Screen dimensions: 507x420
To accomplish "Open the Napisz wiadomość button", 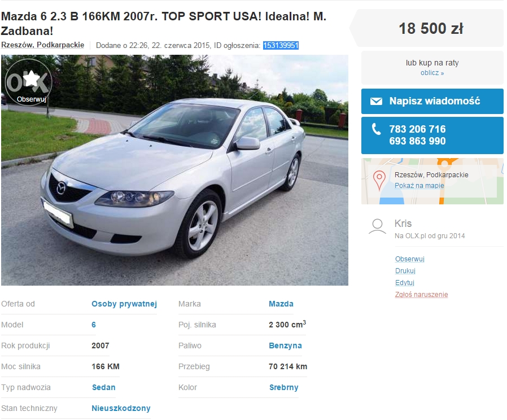I will click(432, 101).
